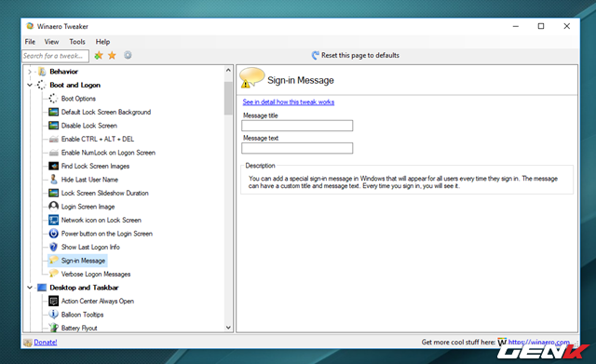596x364 pixels.
Task: Click the Battery Flyout icon
Action: 53,328
